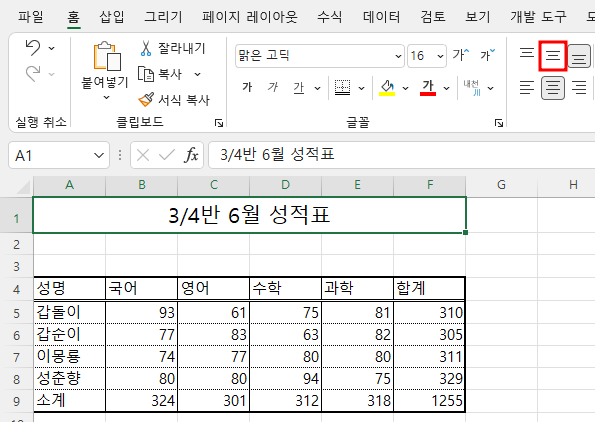The image size is (595, 422).
Task: Switch to the 보기 tab
Action: click(478, 17)
